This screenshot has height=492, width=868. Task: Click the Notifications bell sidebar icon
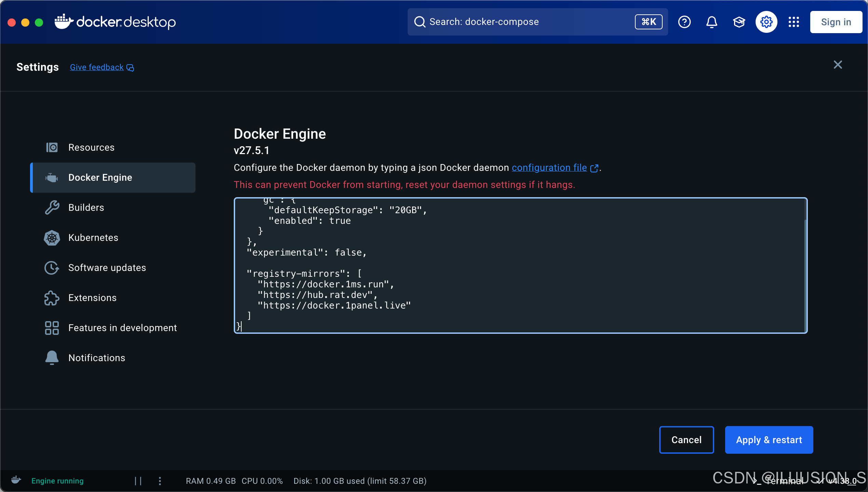pyautogui.click(x=52, y=358)
